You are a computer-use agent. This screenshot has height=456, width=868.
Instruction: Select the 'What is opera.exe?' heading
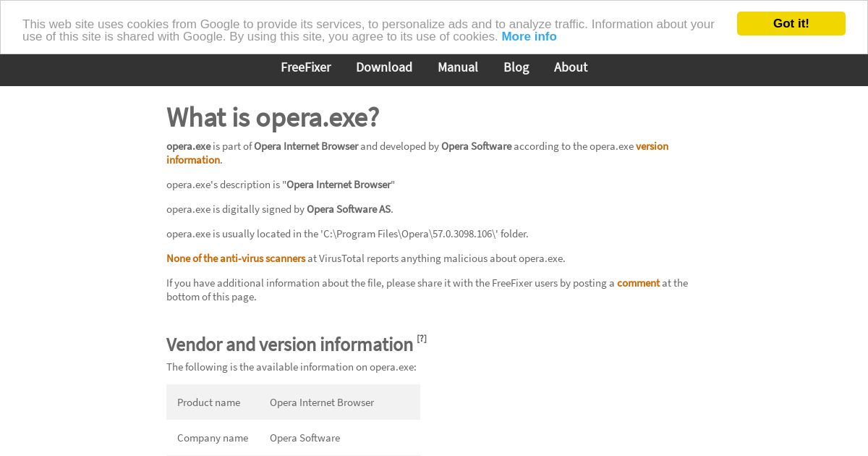(x=273, y=117)
